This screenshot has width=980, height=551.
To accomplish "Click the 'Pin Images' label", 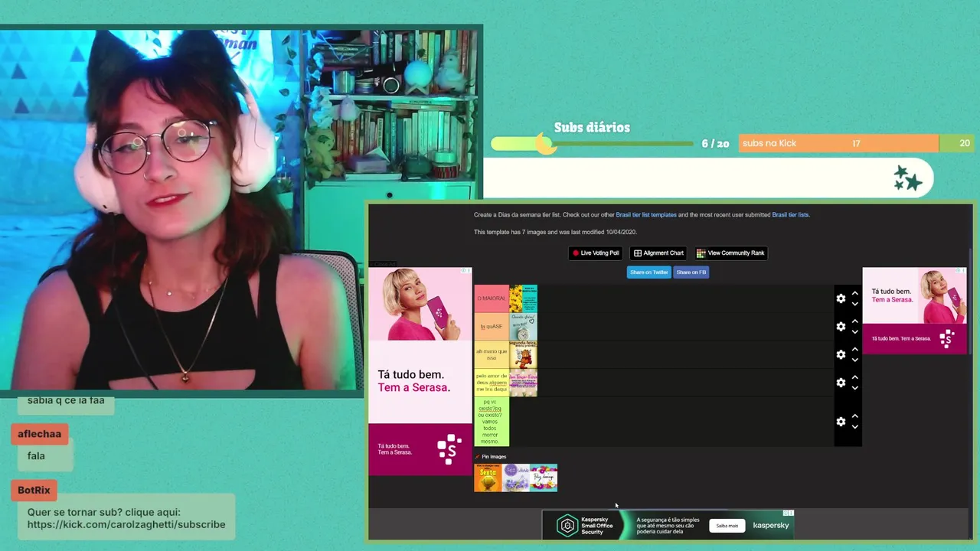I will [x=494, y=457].
